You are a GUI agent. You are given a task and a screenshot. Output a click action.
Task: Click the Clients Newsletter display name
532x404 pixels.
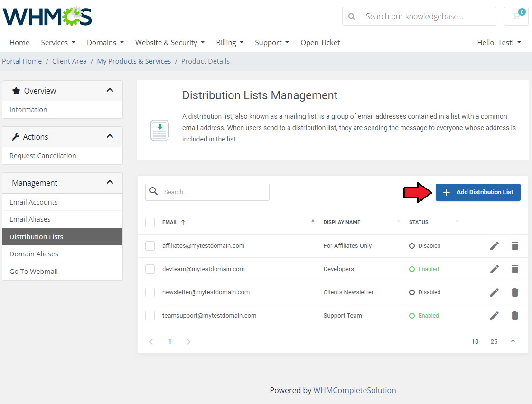pos(348,292)
